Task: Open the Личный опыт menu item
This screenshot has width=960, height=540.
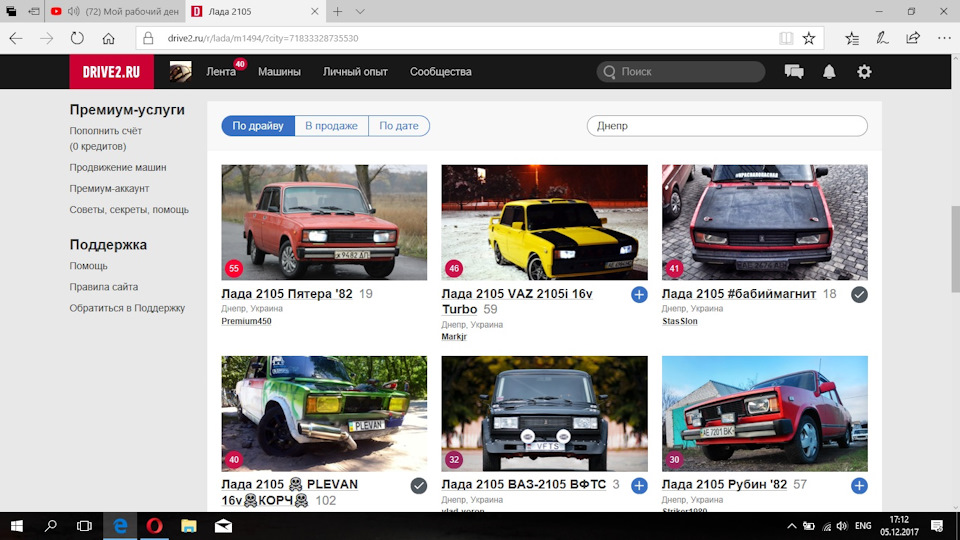Action: pyautogui.click(x=355, y=72)
